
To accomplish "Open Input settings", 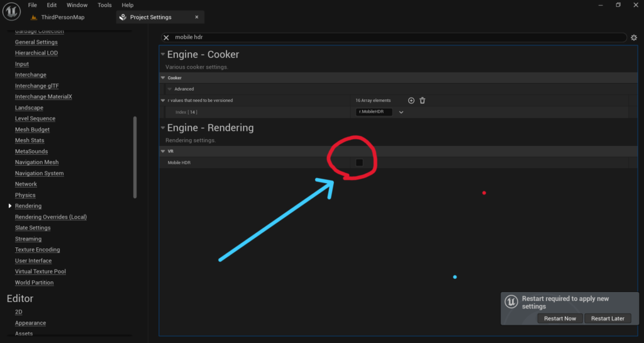I will [x=22, y=64].
